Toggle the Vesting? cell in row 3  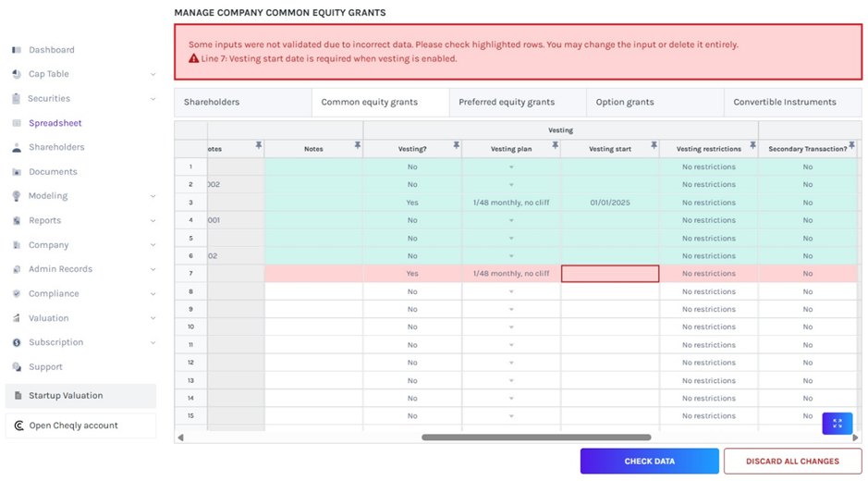pos(412,203)
